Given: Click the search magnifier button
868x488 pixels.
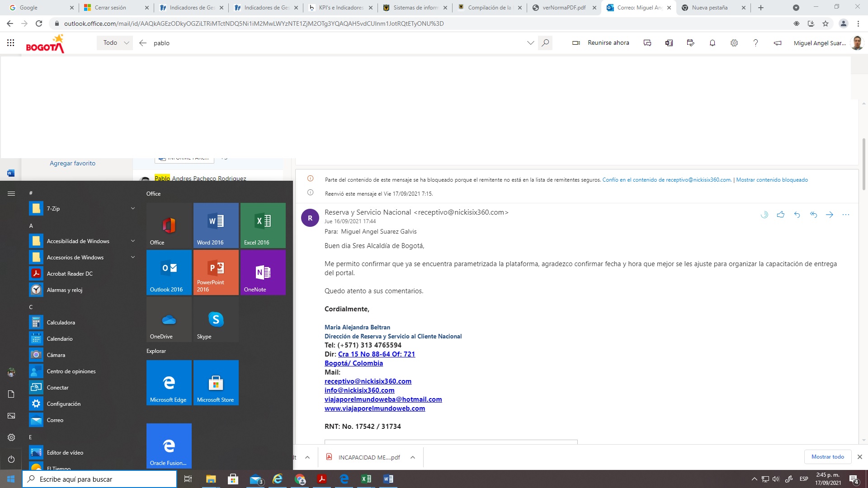Looking at the screenshot, I should pyautogui.click(x=545, y=43).
